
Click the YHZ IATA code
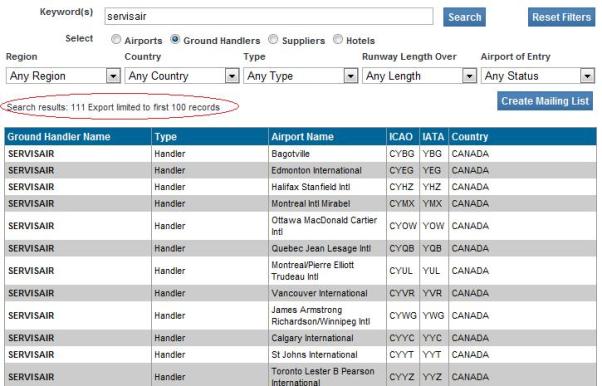(x=432, y=187)
